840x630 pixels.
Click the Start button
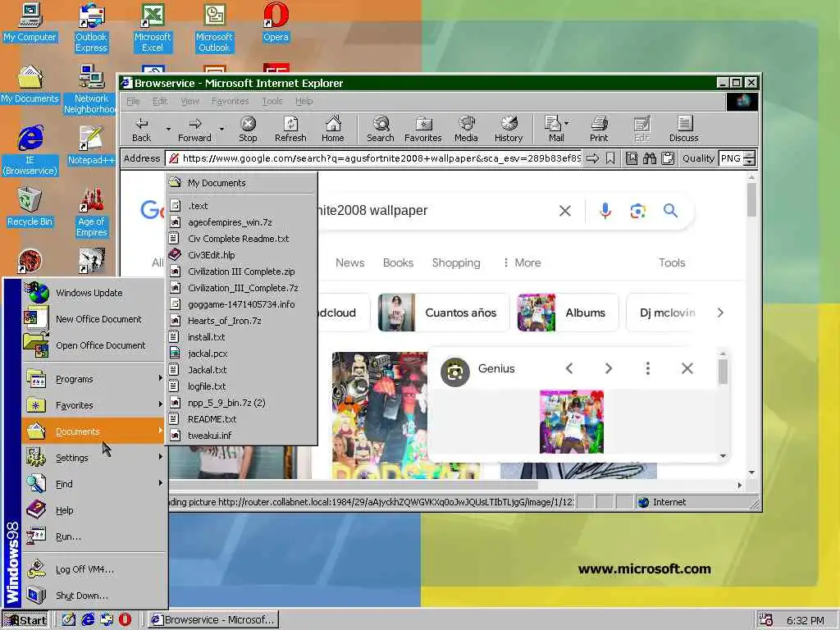click(25, 620)
